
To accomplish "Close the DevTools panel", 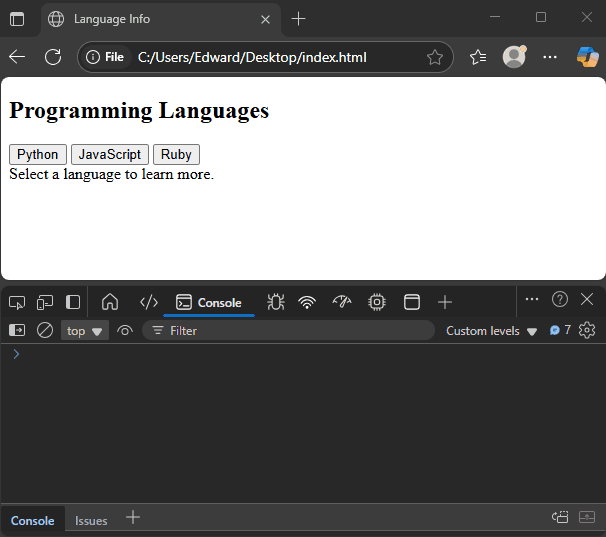I will coord(587,299).
